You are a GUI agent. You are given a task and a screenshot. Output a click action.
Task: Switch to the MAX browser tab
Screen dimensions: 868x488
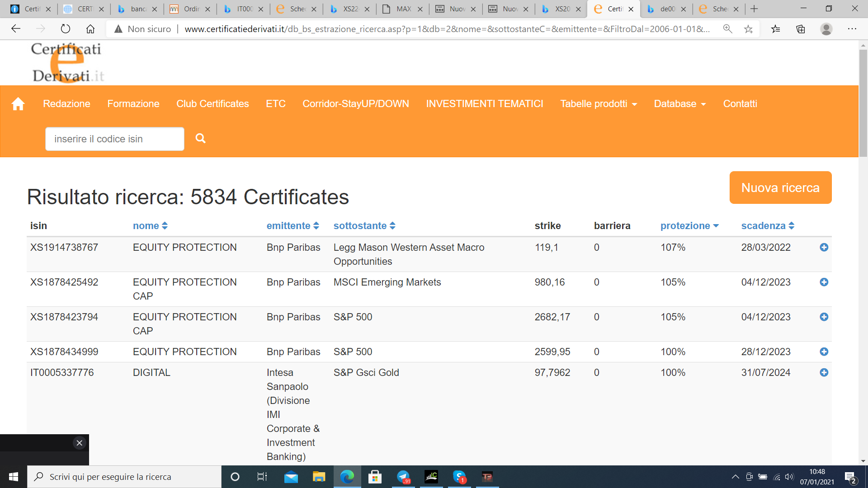[403, 9]
